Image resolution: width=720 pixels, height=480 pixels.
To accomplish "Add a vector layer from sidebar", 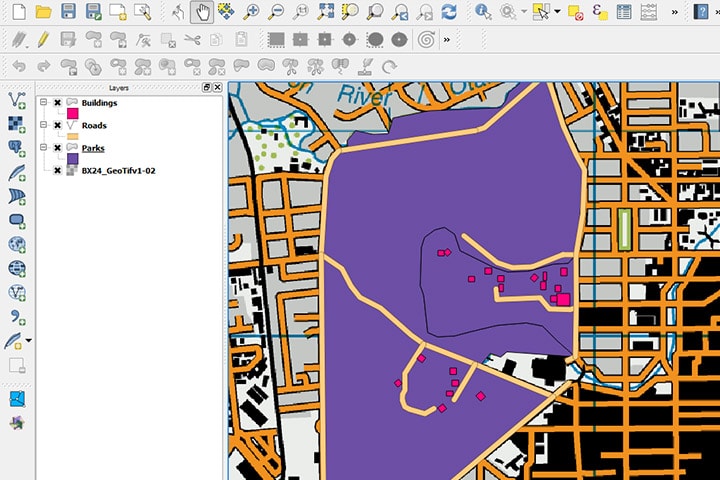I will (x=17, y=100).
